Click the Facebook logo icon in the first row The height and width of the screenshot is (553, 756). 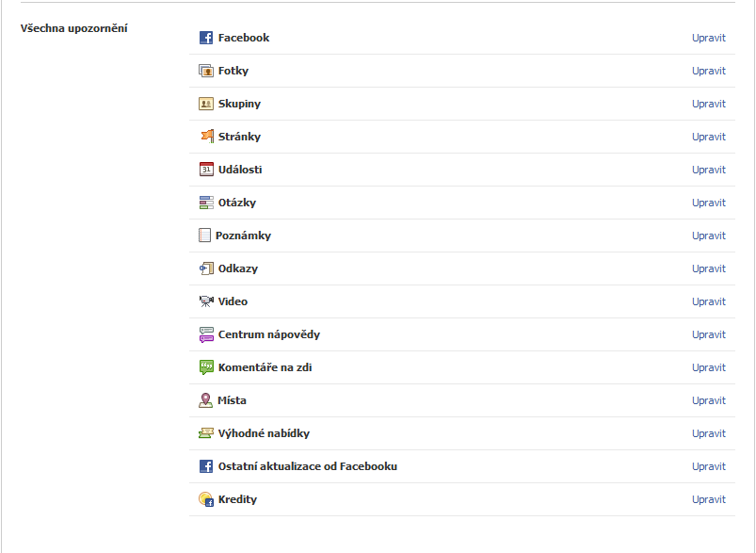tap(206, 38)
